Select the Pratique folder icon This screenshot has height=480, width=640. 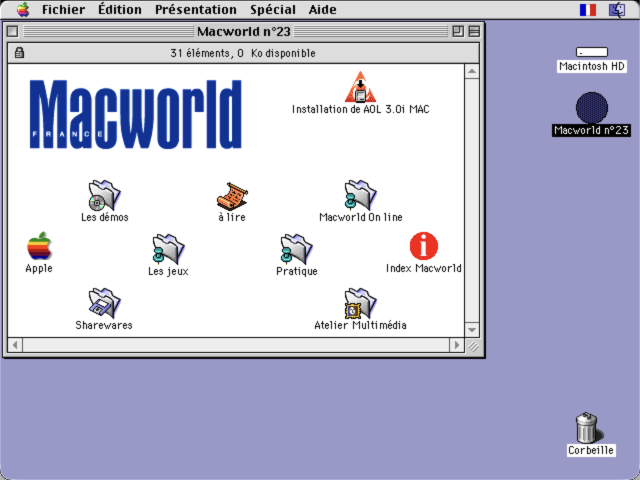[297, 249]
